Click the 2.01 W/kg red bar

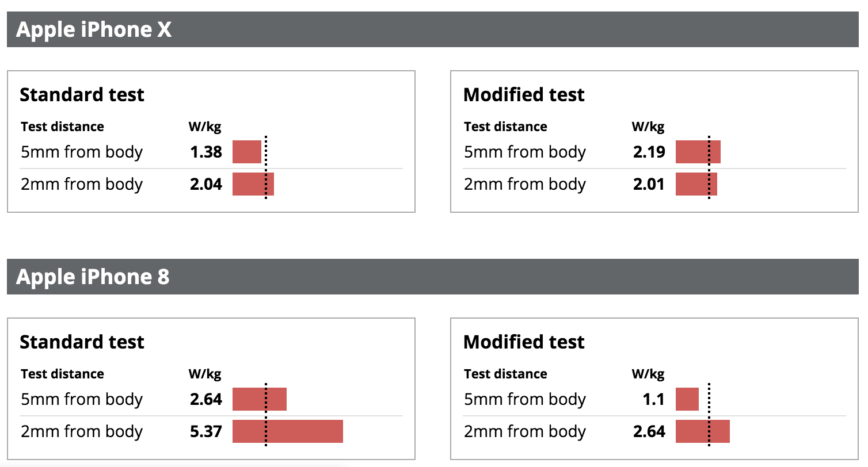[x=696, y=184]
